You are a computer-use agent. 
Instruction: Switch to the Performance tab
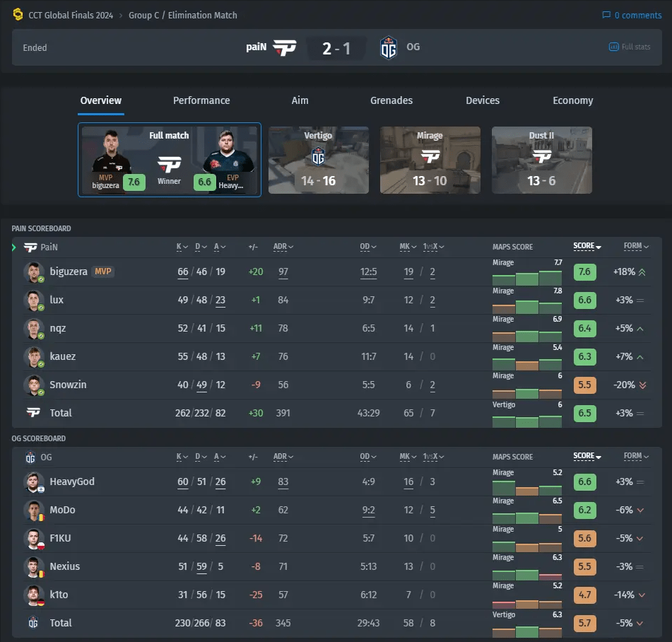[201, 100]
